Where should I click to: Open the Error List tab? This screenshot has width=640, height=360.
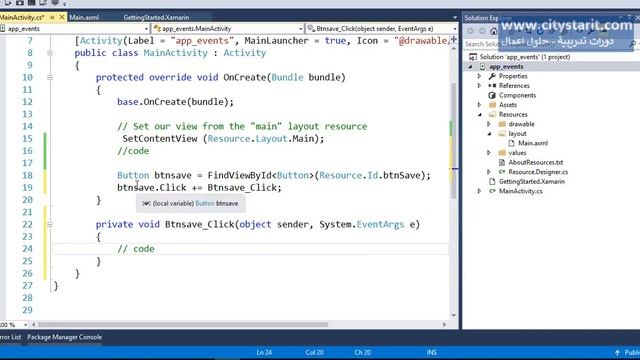coord(10,337)
